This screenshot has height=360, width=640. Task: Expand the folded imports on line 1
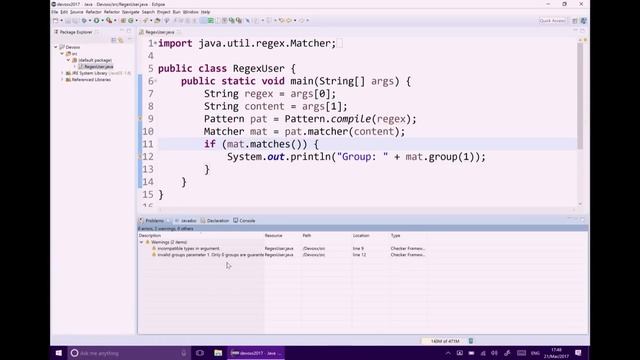tap(156, 43)
